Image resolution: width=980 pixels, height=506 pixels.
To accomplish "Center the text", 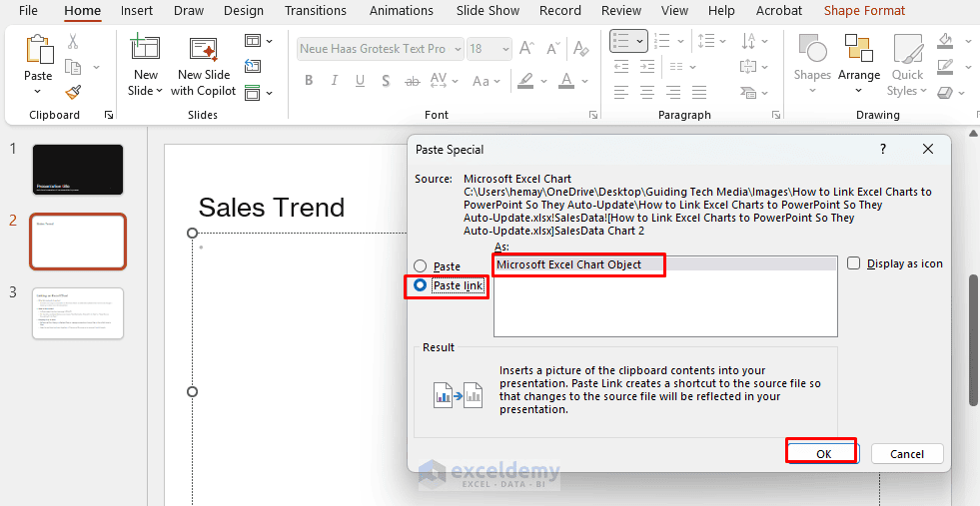I will 646,93.
